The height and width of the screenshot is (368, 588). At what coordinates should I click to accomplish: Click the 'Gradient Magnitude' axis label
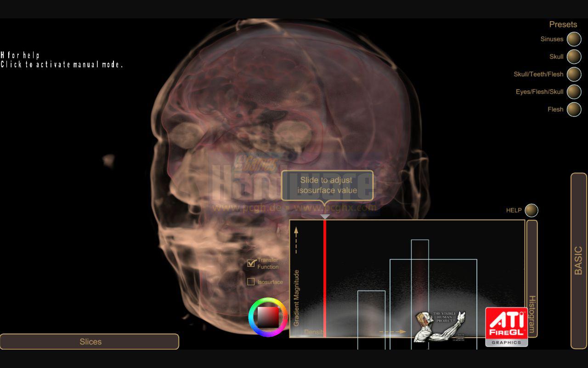(x=296, y=298)
